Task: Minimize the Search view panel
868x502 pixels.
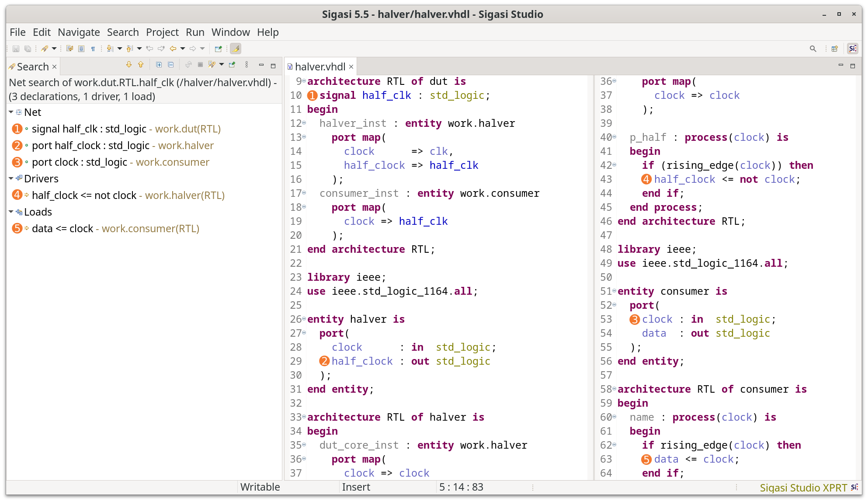Action: point(261,65)
